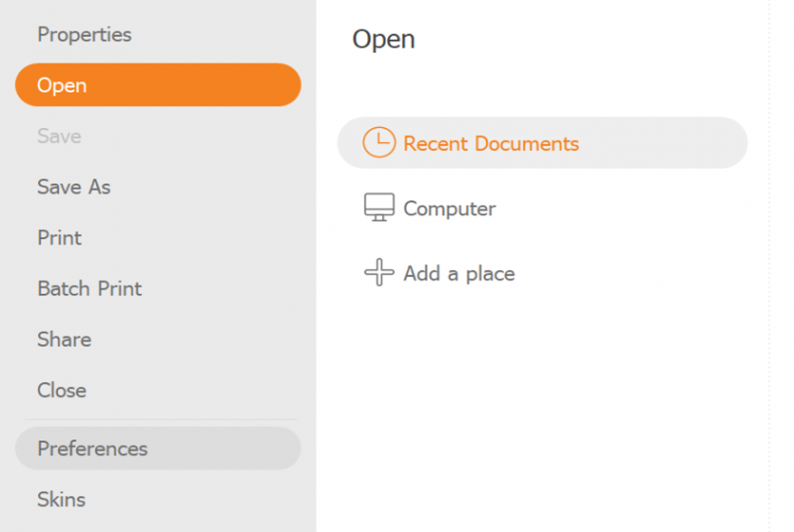794x532 pixels.
Task: Click the Computer monitor icon
Action: pos(379,208)
